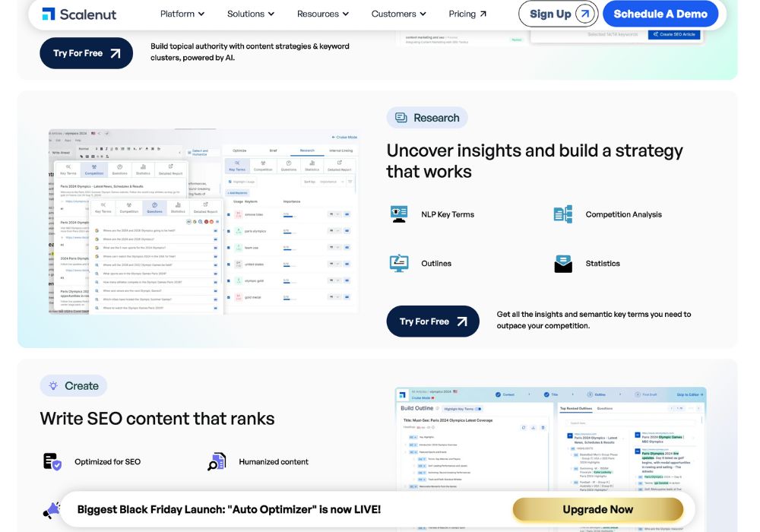Click the Scalenut logo
760x532 pixels.
click(x=79, y=14)
